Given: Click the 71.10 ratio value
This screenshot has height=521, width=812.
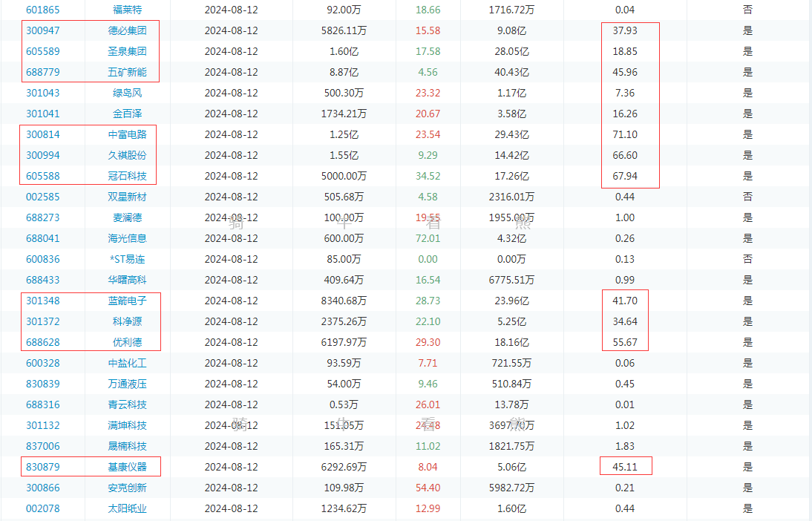Looking at the screenshot, I should coord(625,134).
